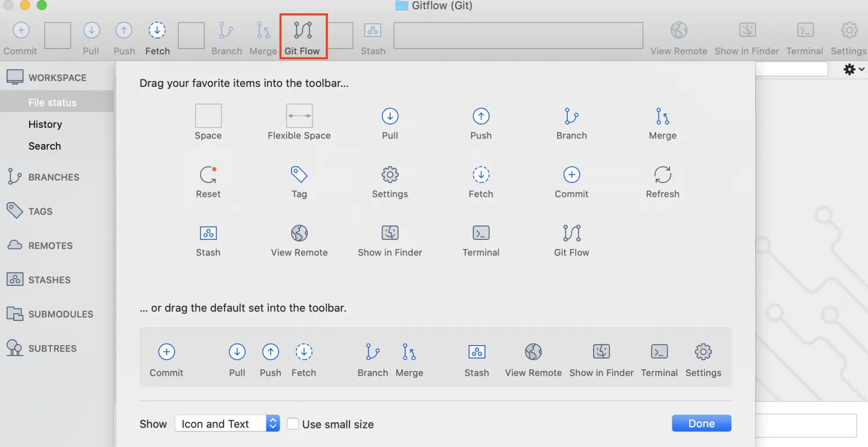868x447 pixels.
Task: Open Search in the Workspace sidebar
Action: coord(45,146)
